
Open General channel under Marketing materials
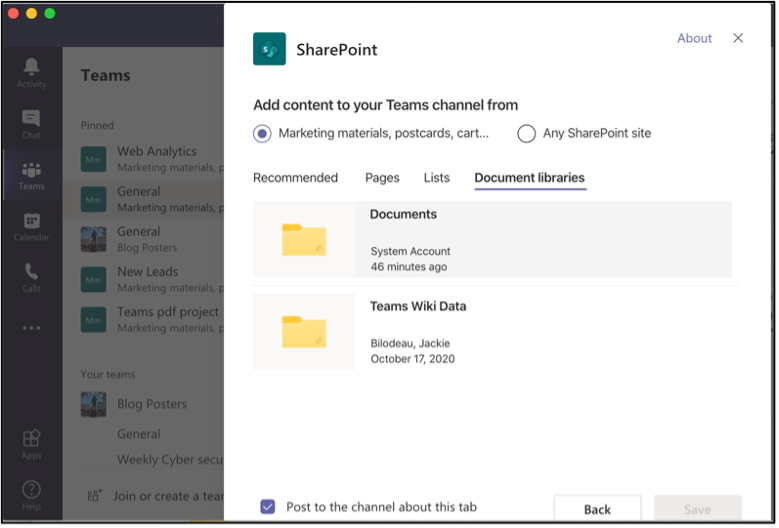[144, 200]
